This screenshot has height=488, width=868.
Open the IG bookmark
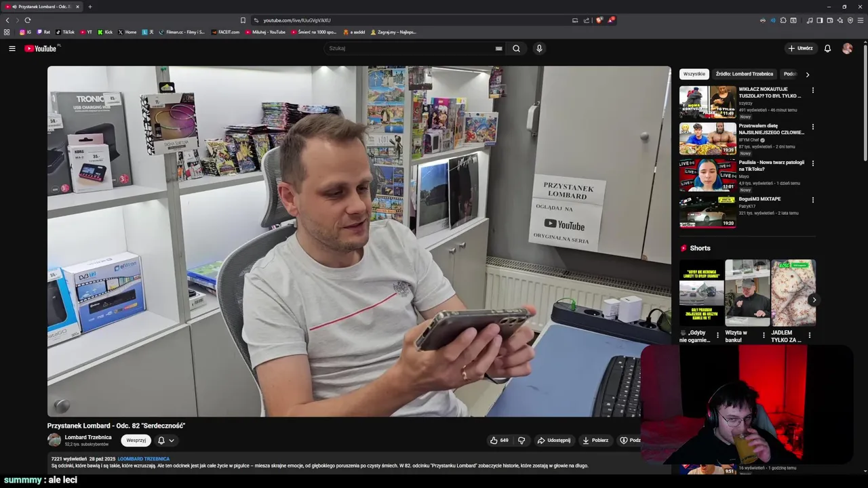pyautogui.click(x=25, y=32)
